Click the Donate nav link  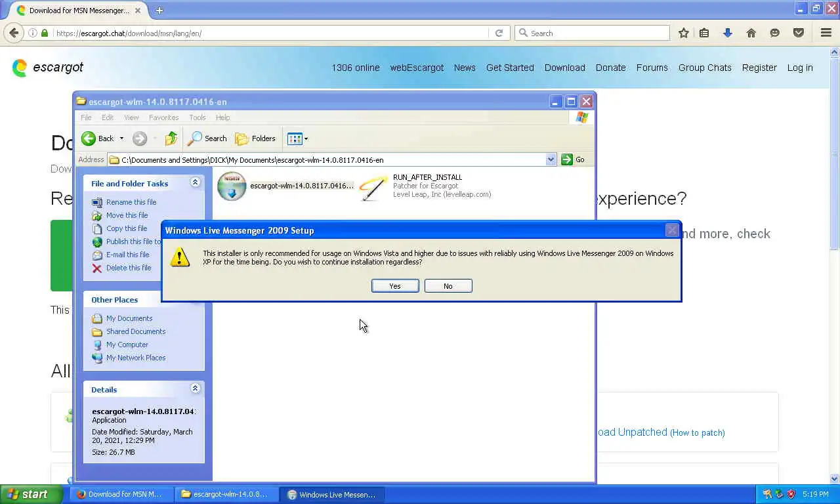click(x=610, y=68)
